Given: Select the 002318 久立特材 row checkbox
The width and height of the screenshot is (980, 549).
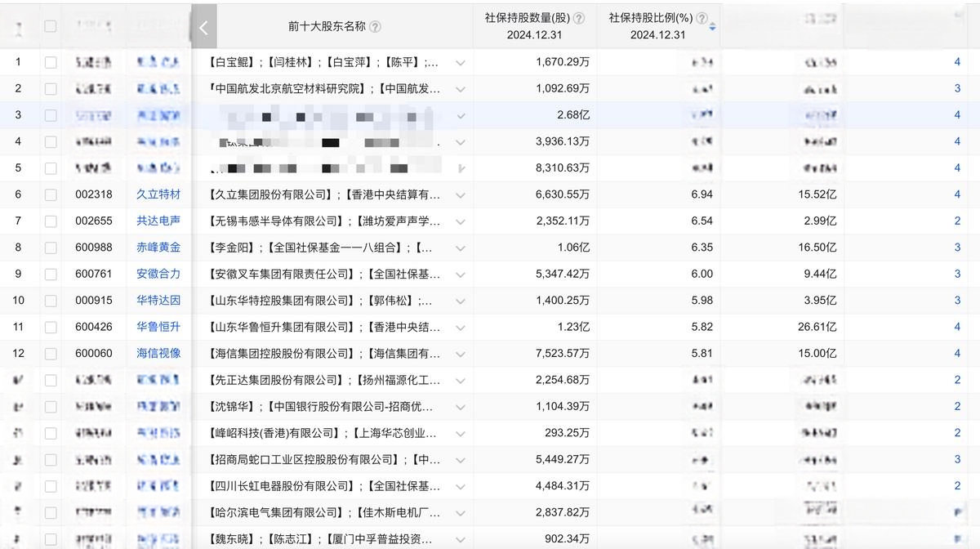Looking at the screenshot, I should tap(51, 194).
